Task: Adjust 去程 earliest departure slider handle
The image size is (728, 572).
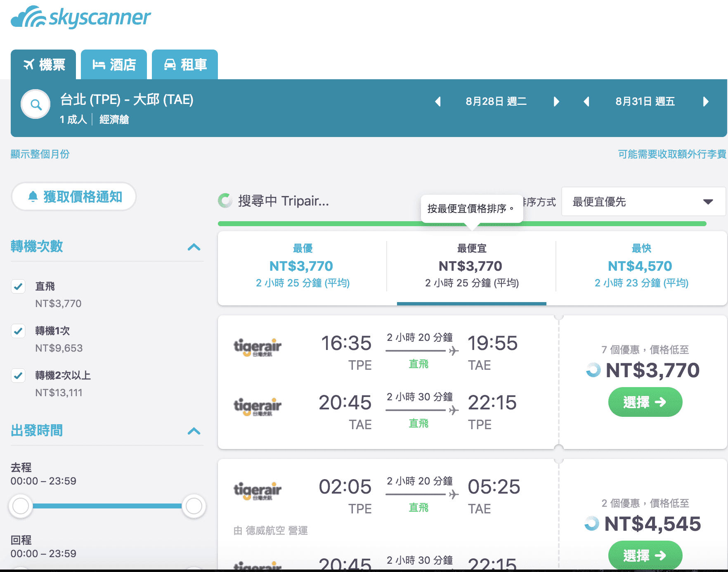Action: coord(21,506)
